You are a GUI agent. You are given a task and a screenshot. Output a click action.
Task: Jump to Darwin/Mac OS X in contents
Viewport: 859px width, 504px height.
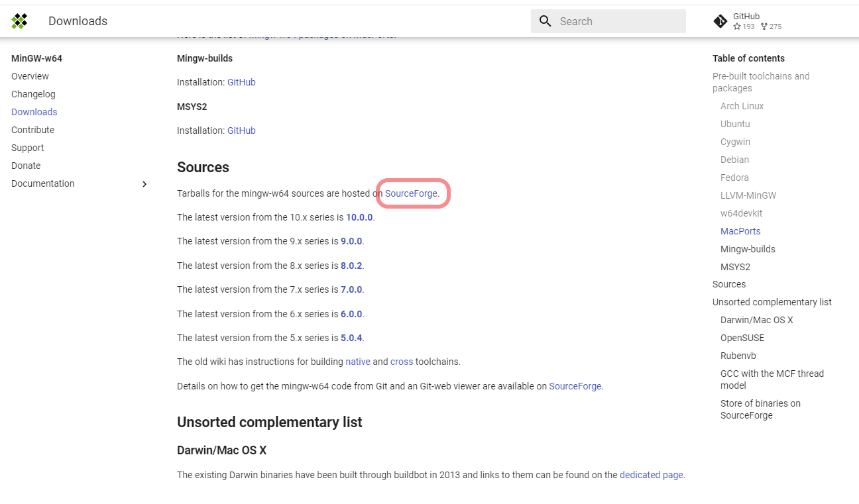click(x=756, y=320)
